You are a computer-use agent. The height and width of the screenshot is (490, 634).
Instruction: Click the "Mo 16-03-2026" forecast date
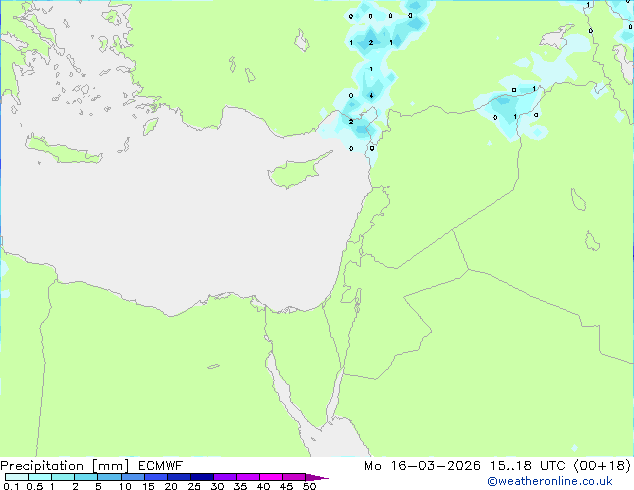tap(422, 466)
